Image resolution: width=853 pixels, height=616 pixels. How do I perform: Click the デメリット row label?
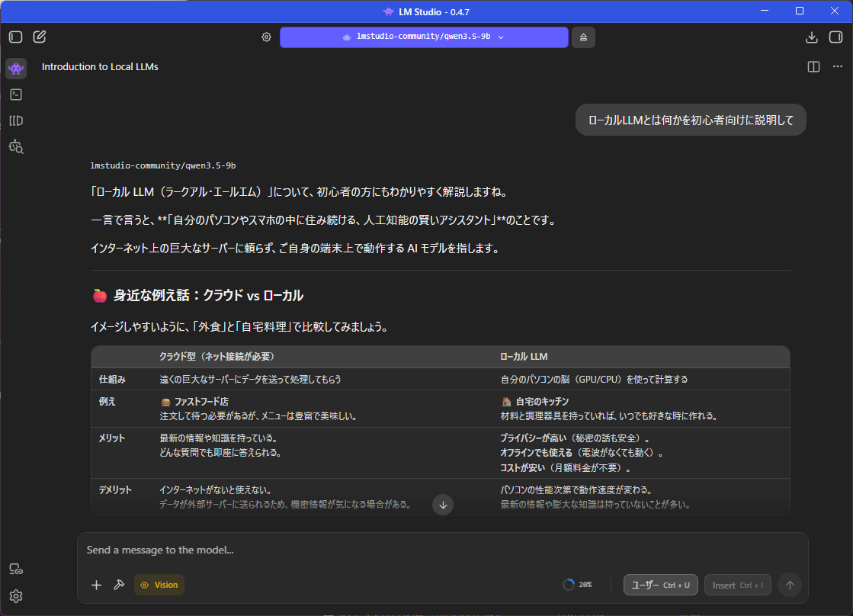(x=115, y=489)
